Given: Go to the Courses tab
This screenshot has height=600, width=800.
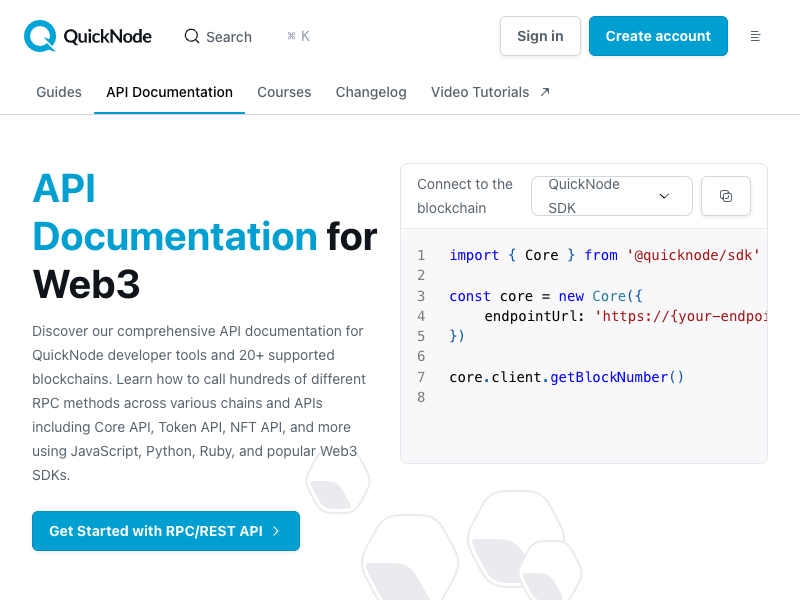Looking at the screenshot, I should [x=284, y=92].
